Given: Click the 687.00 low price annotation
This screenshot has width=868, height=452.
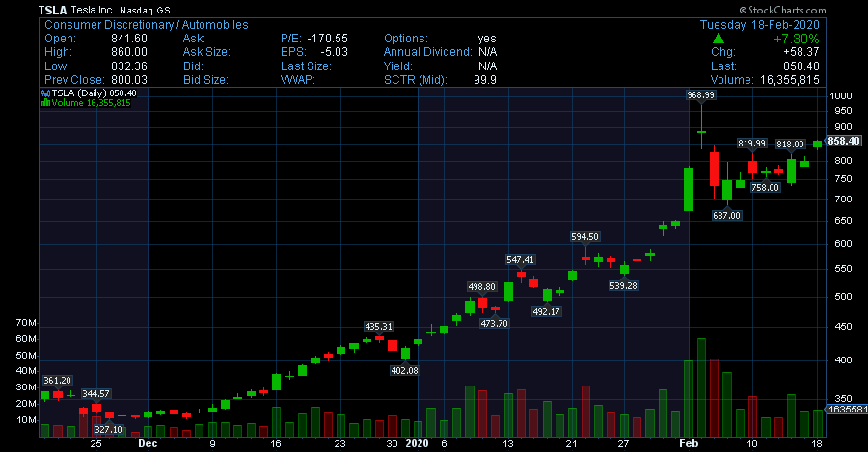Looking at the screenshot, I should [x=726, y=215].
